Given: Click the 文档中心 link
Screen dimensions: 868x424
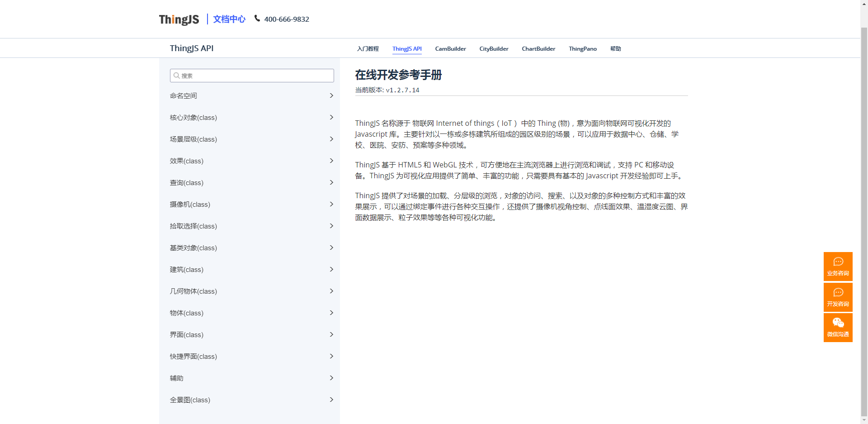Looking at the screenshot, I should tap(229, 19).
